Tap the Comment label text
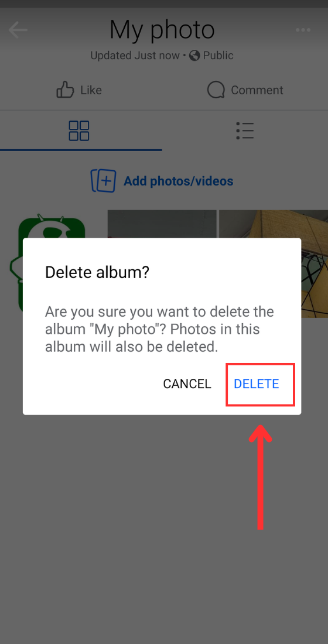The width and height of the screenshot is (328, 644). (x=257, y=90)
